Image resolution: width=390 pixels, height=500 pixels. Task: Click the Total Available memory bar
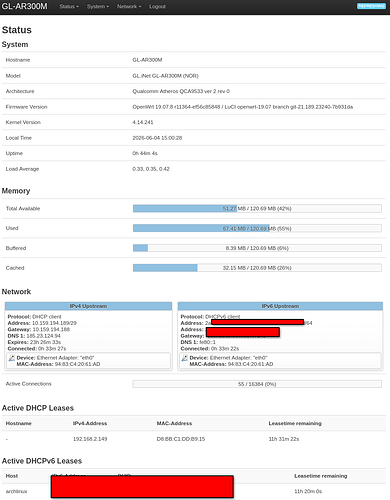point(257,209)
